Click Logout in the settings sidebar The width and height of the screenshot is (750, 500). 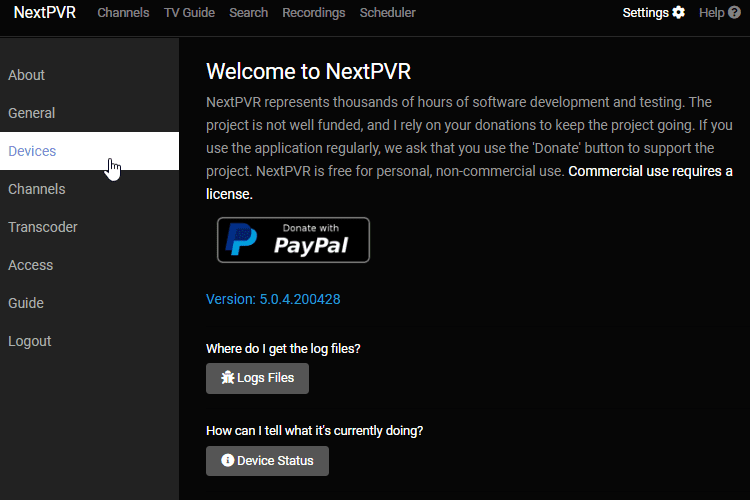point(89,341)
